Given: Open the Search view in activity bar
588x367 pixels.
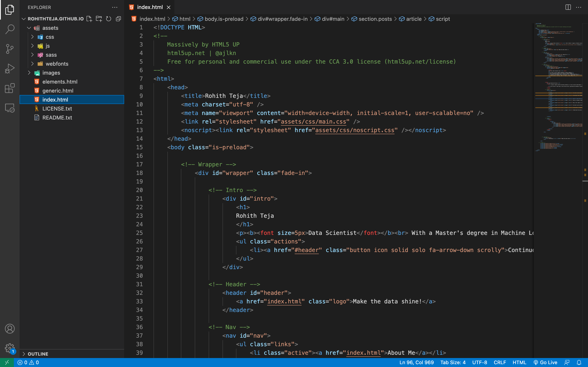Looking at the screenshot, I should 10,29.
